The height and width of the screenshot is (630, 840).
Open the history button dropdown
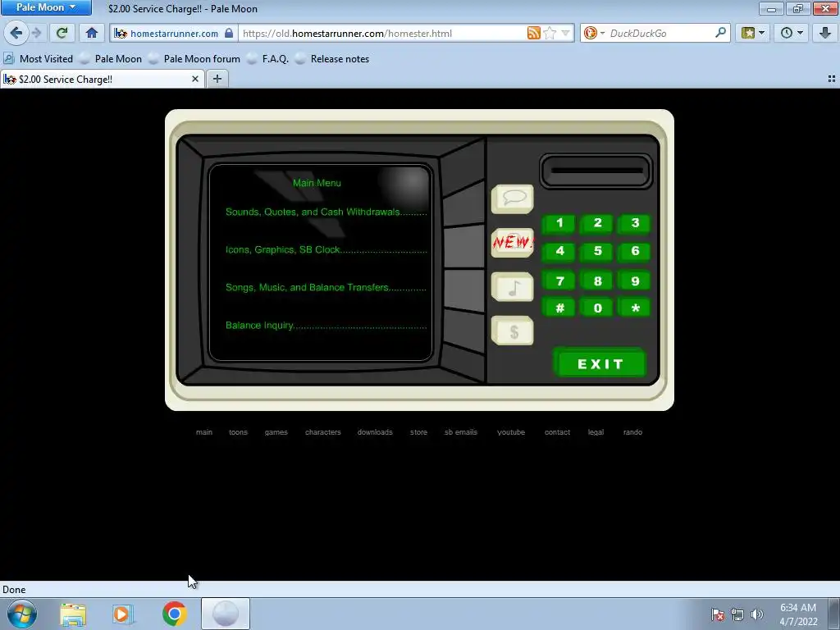coord(792,33)
